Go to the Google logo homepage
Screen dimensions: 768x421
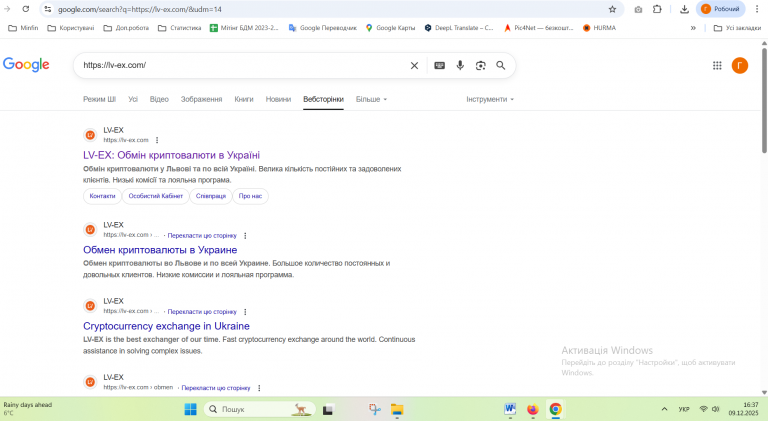[26, 64]
